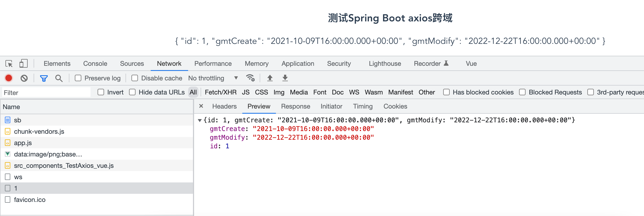Check the 3rd-party requests checkbox

pos(591,92)
